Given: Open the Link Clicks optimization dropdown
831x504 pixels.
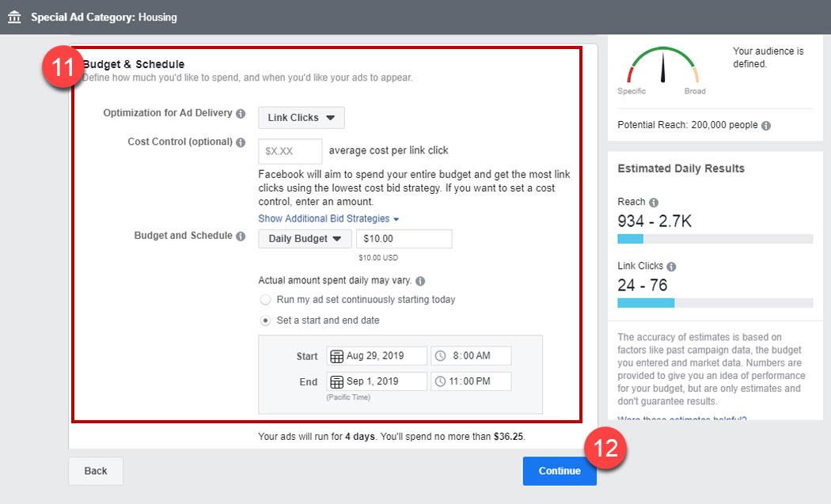Looking at the screenshot, I should [301, 118].
